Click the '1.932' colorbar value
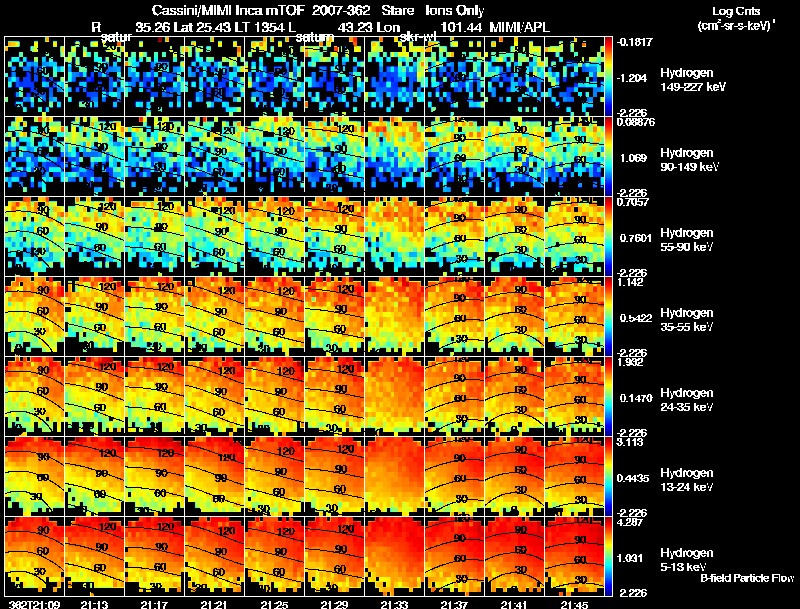 pos(631,362)
